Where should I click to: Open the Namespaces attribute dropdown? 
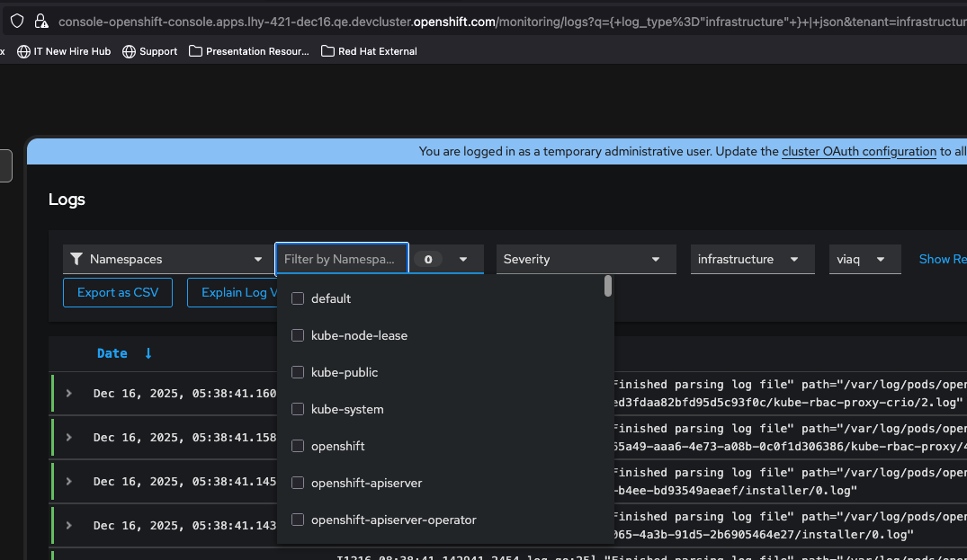[x=166, y=259]
